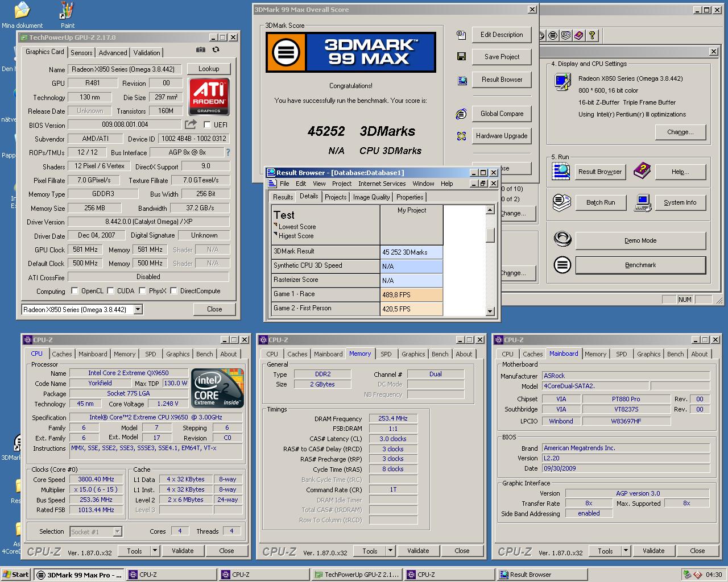Click the Result Browser magnifier icon in Run section
The width and height of the screenshot is (728, 582).
[561, 172]
